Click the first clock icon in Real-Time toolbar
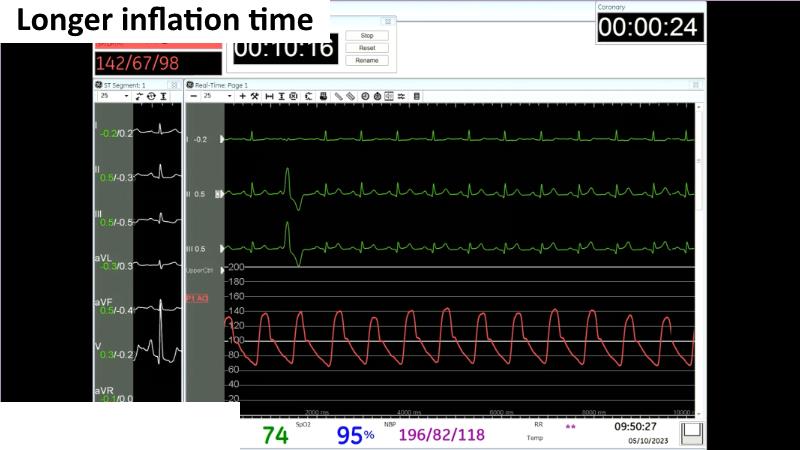Viewport: 800px width, 450px height. [x=365, y=96]
